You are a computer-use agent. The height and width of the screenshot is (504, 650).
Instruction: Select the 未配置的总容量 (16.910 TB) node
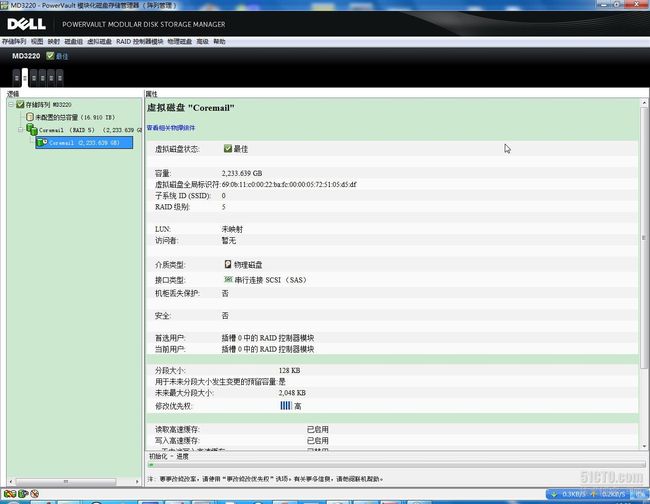pos(75,117)
